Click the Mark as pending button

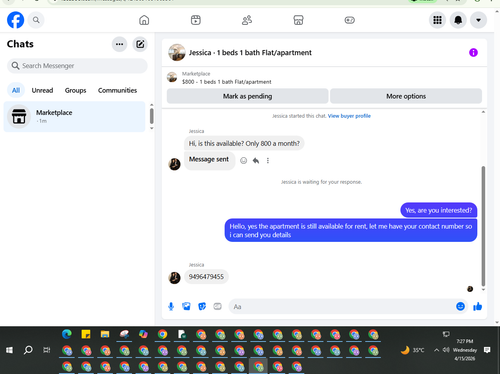[x=247, y=96]
